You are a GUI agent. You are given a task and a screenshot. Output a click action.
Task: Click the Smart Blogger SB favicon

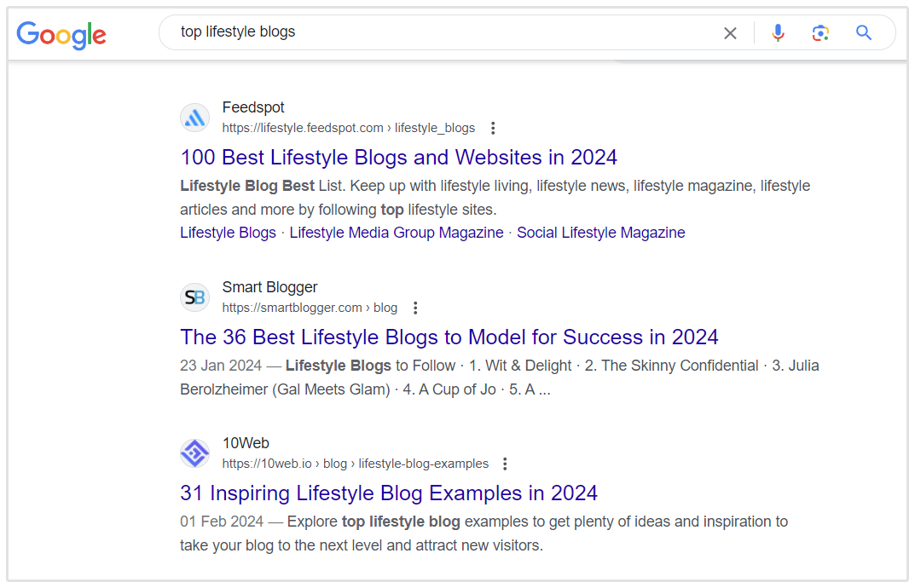click(x=194, y=297)
